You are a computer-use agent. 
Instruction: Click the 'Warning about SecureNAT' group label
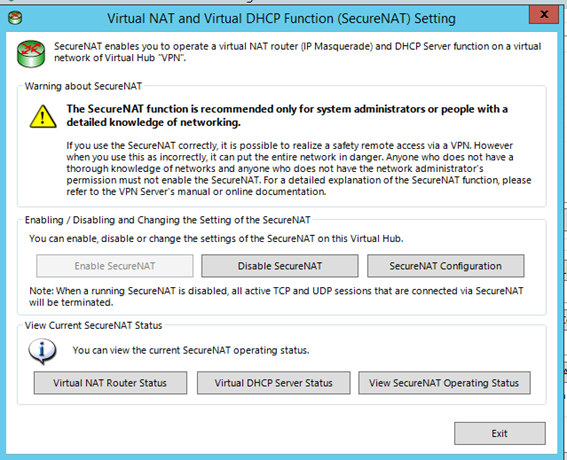coord(83,86)
